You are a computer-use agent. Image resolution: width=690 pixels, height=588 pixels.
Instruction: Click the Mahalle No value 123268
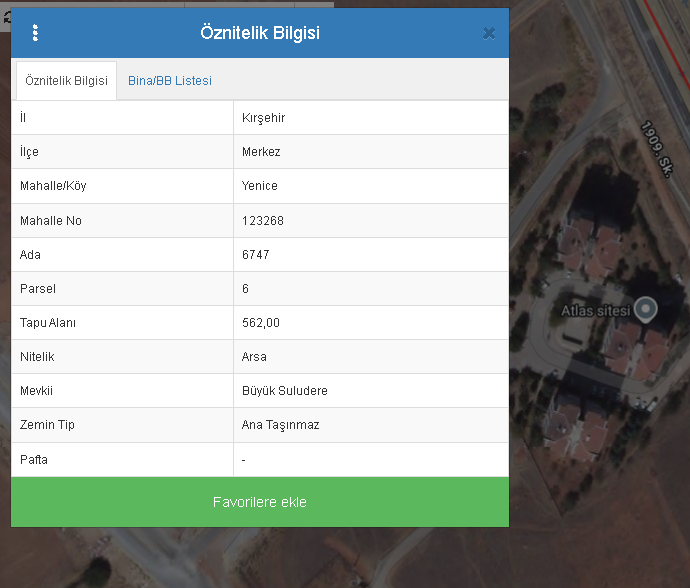click(263, 220)
